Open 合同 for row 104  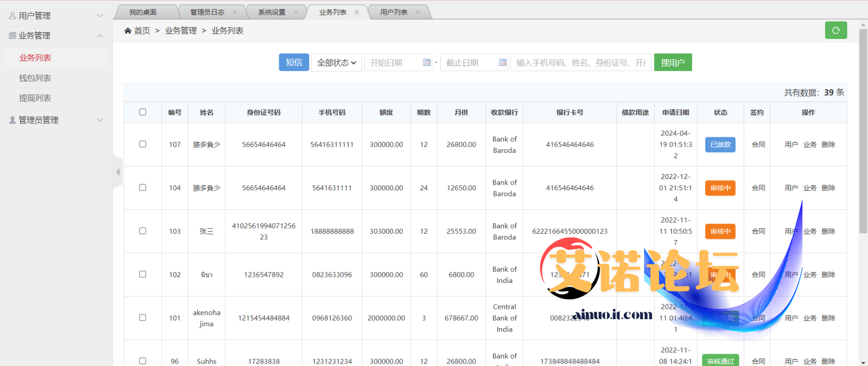click(758, 188)
